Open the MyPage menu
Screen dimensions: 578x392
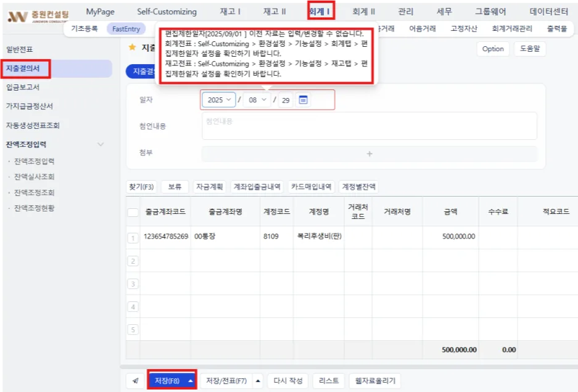click(101, 12)
